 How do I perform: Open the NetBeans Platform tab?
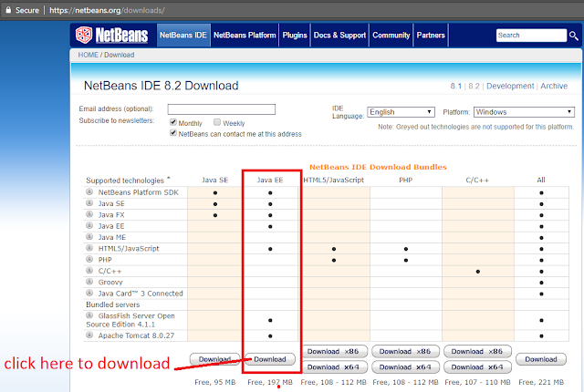[245, 36]
